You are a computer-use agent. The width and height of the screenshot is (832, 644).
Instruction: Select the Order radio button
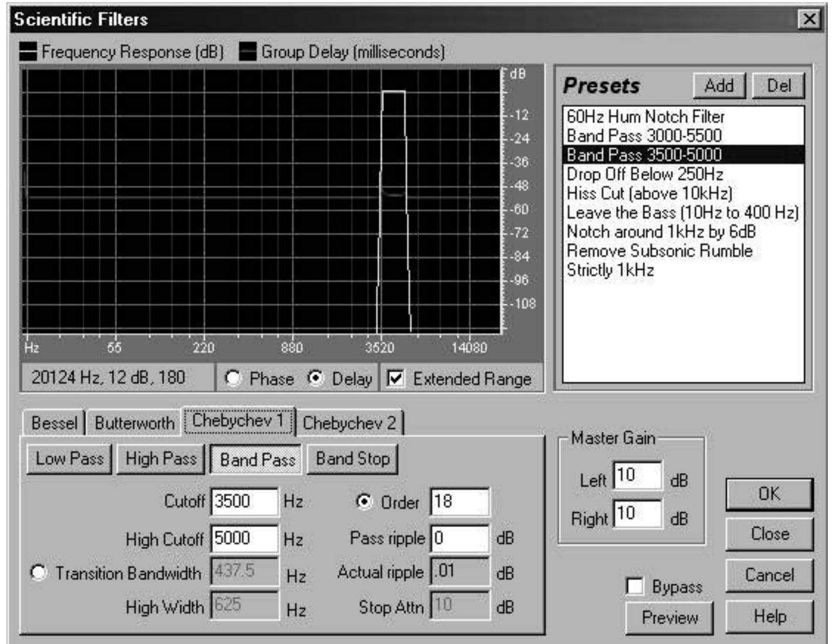pos(365,502)
